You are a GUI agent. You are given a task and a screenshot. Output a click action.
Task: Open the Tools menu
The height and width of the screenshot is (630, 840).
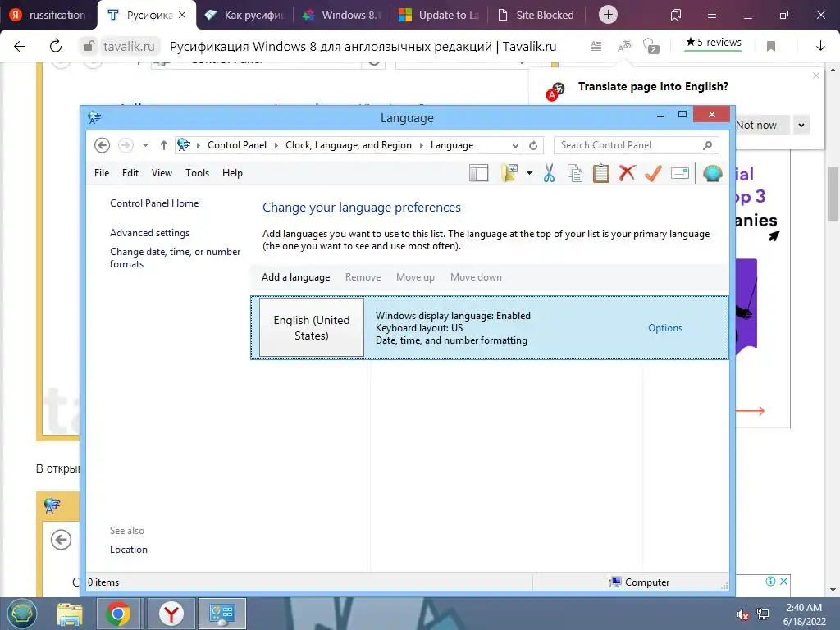click(197, 173)
